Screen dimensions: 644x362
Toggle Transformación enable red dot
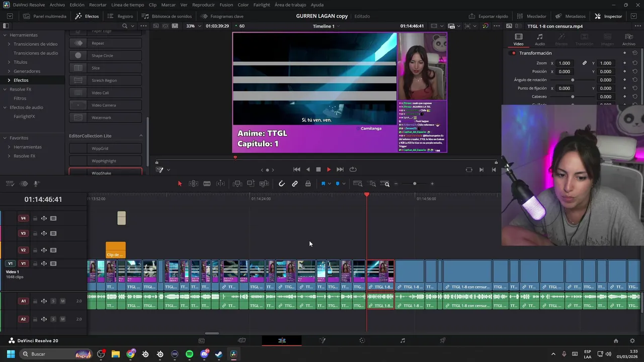click(x=514, y=53)
